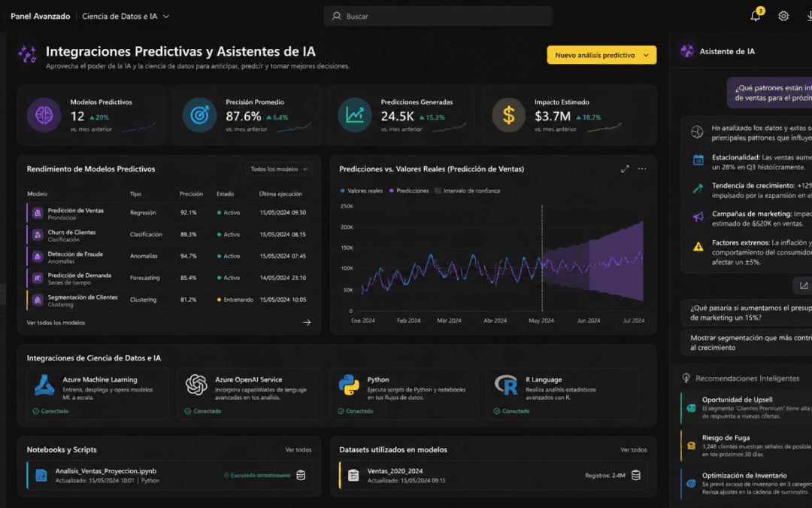Click the sparkle icon by page title

pos(28,54)
